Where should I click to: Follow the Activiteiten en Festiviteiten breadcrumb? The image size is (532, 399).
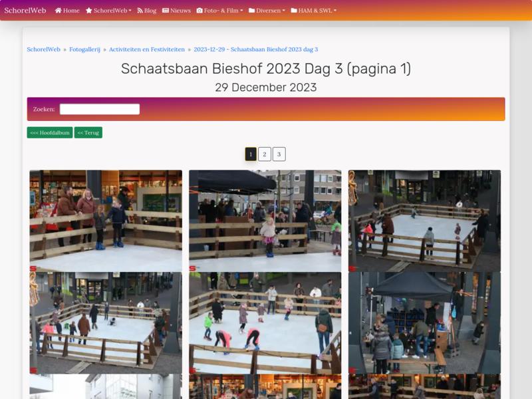147,49
